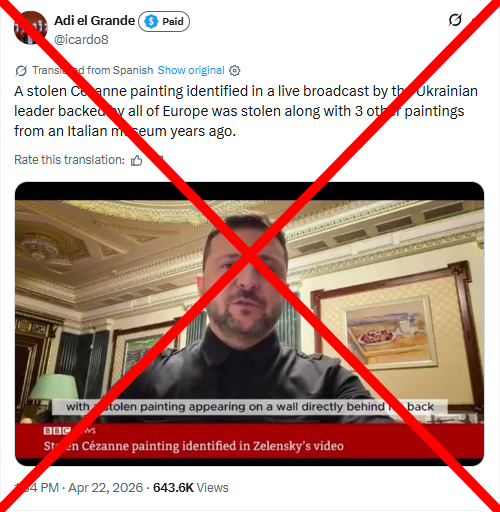Click the blue dollar Paid badge icon
Viewport: 500px width, 512px height.
coord(151,22)
